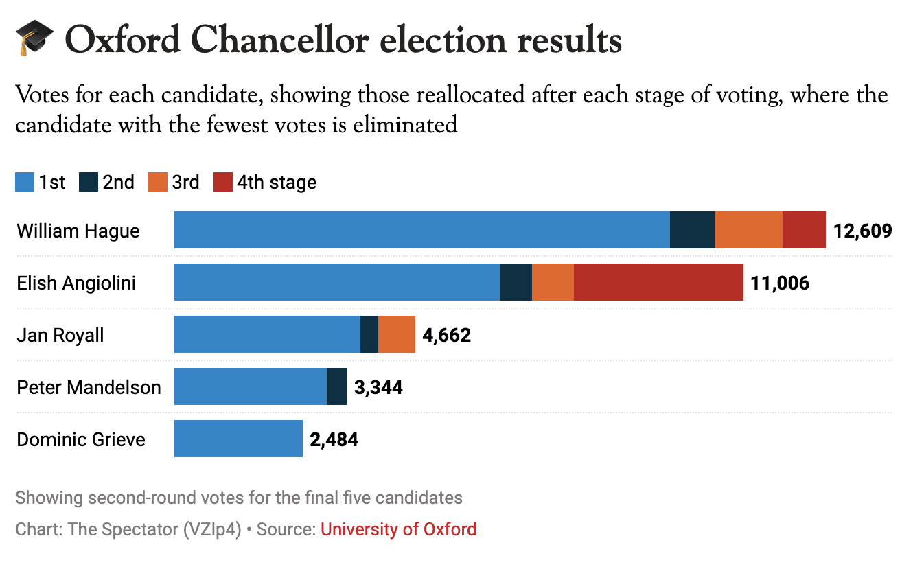This screenshot has height=567, width=924.
Task: Click the Chart: The Spectator credit text
Action: (128, 530)
